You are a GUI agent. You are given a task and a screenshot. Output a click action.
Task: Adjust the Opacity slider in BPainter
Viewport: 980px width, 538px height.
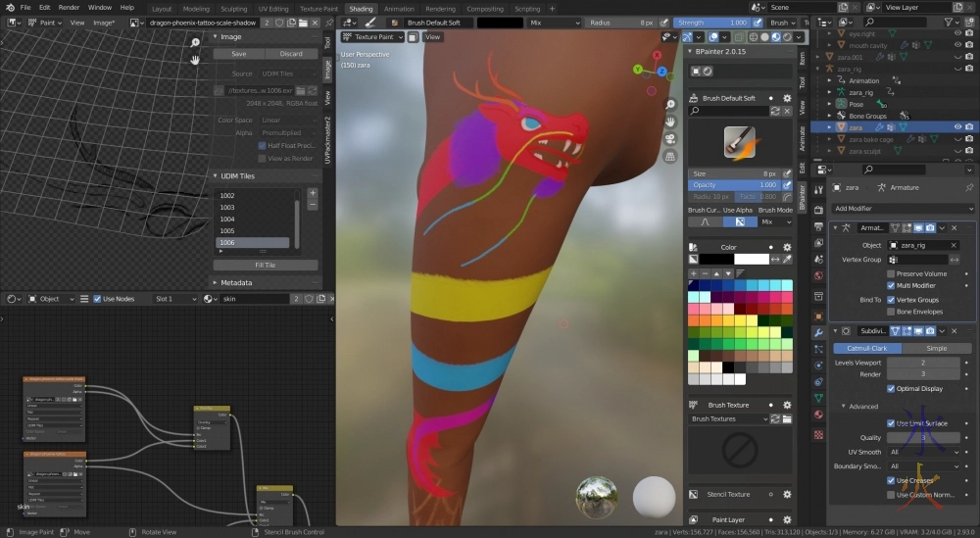click(734, 184)
